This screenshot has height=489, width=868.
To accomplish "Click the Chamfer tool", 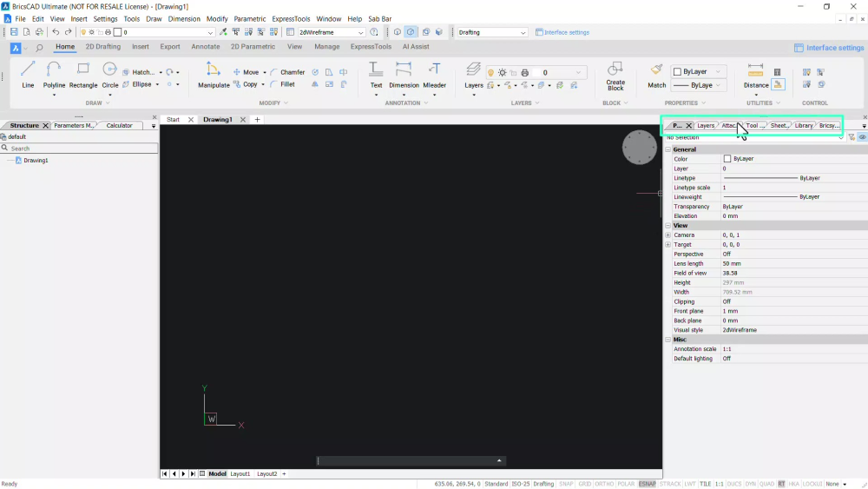I will [287, 72].
